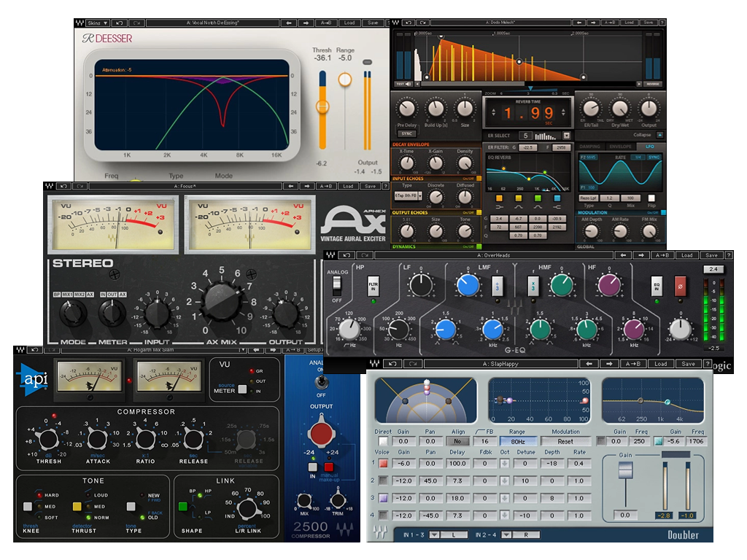The image size is (747, 560).
Task: Toggle the EQ IN button on the G-EQ
Action: pyautogui.click(x=657, y=286)
